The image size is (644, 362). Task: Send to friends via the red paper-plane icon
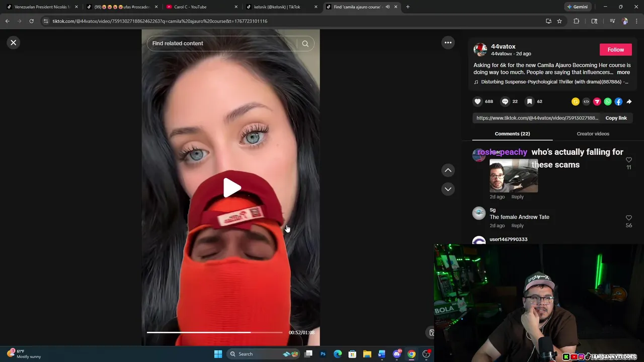(597, 102)
